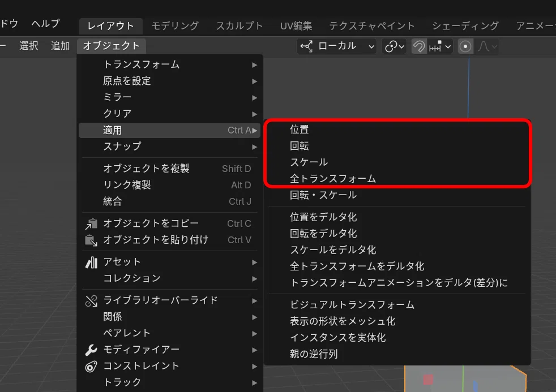Select the 適用 menu entry
The image size is (556, 392).
click(169, 130)
